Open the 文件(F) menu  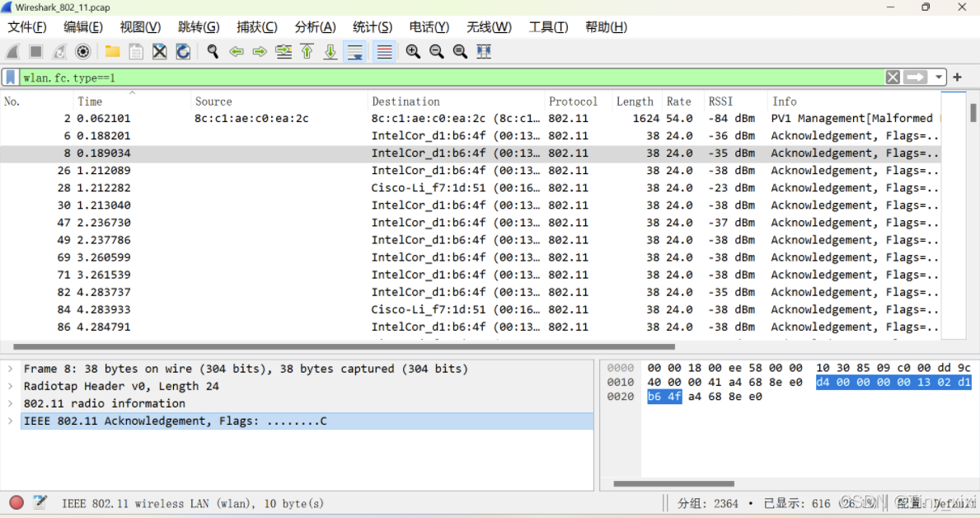pos(27,27)
